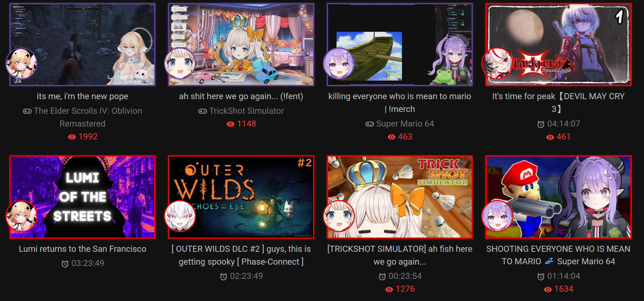Viewport: 644px width, 301px height.
Task: Click the blonde avatar on the Oblivion stream
Action: 21,63
